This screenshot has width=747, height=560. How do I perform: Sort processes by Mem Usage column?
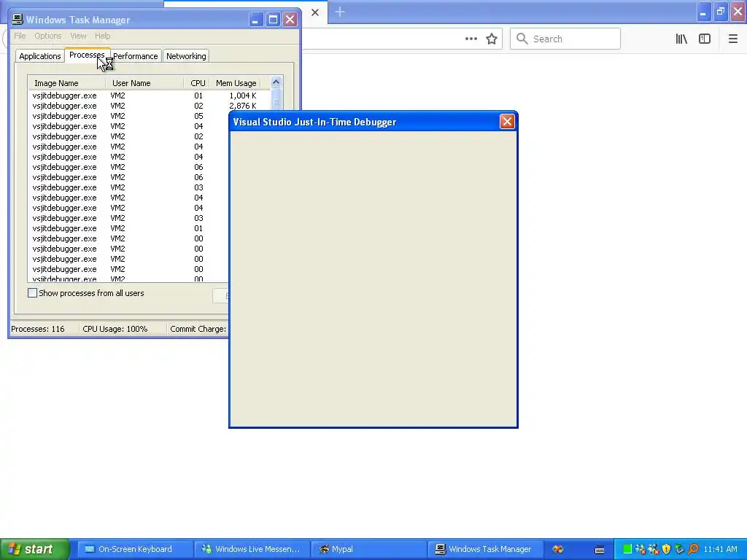point(236,83)
